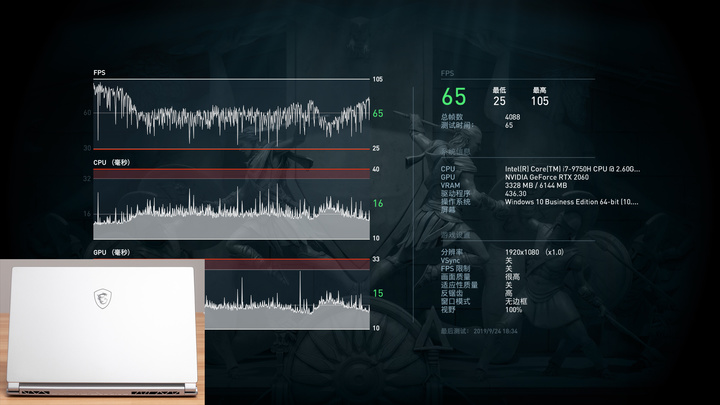Click the 65 value beside 测试时间

(x=509, y=125)
